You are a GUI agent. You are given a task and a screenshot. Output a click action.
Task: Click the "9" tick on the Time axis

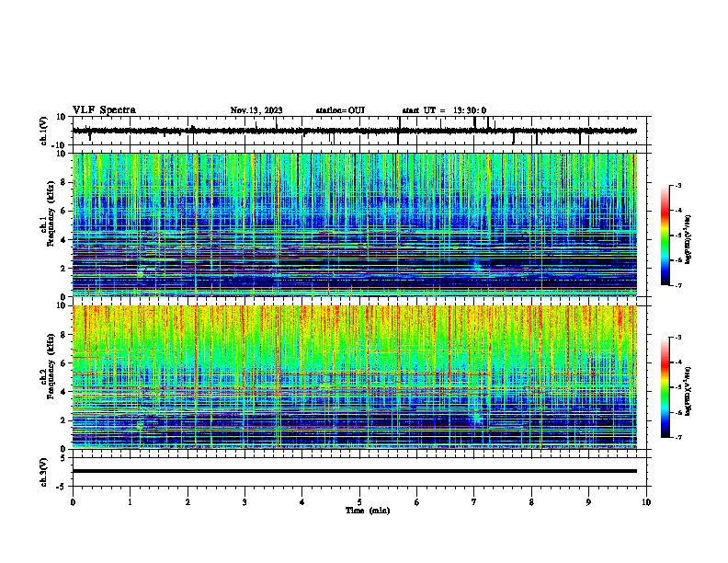588,502
